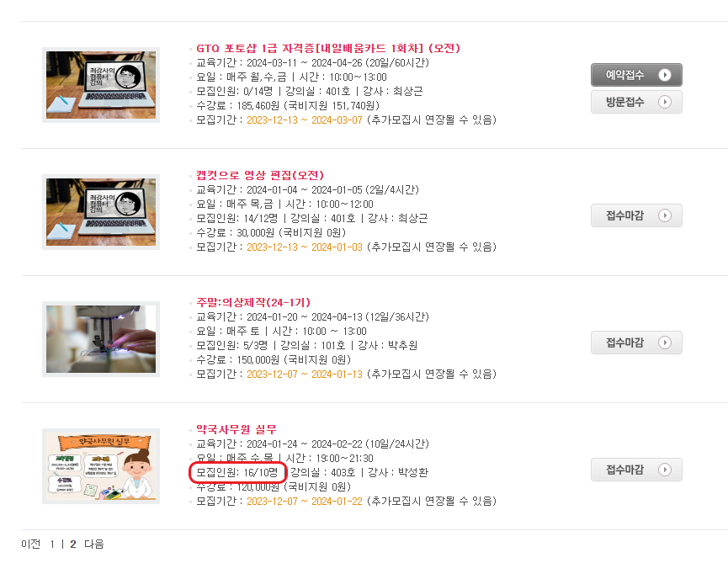Click the sewing machine thumbnail image

click(x=101, y=339)
